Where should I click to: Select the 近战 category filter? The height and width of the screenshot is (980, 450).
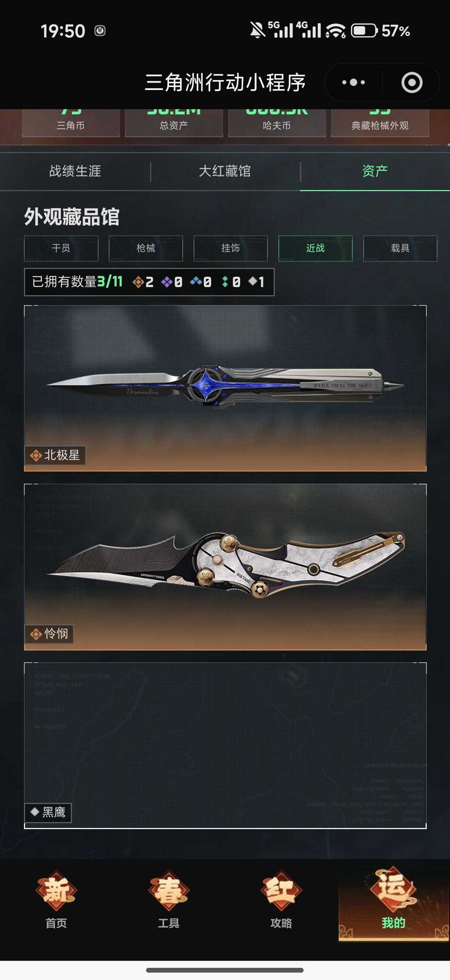(x=315, y=248)
